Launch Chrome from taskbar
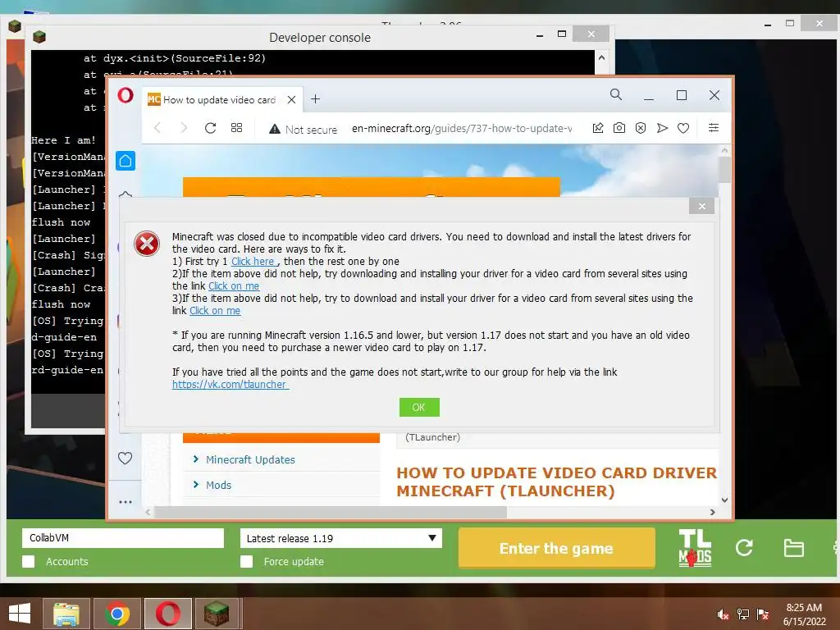 (117, 614)
